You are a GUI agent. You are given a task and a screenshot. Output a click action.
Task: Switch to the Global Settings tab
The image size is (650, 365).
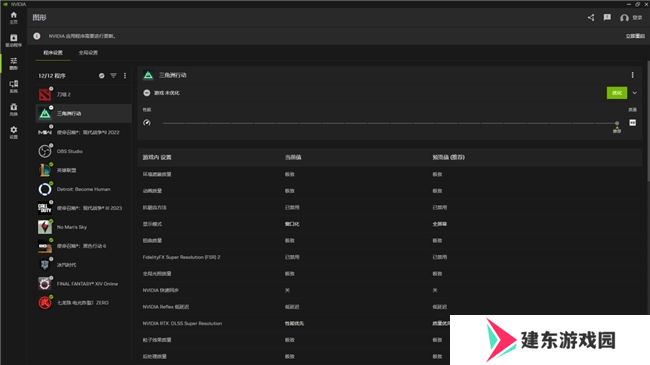(88, 53)
